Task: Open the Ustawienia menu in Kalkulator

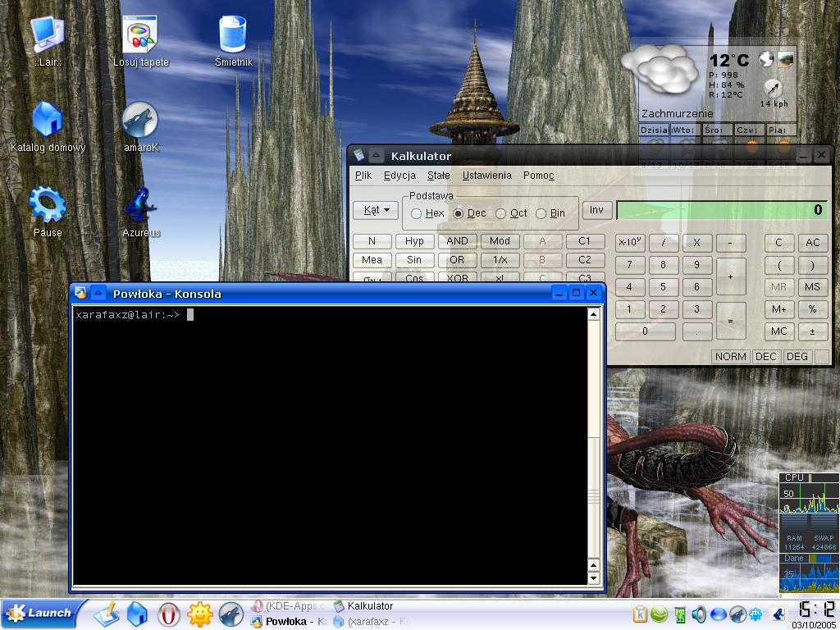Action: (487, 176)
